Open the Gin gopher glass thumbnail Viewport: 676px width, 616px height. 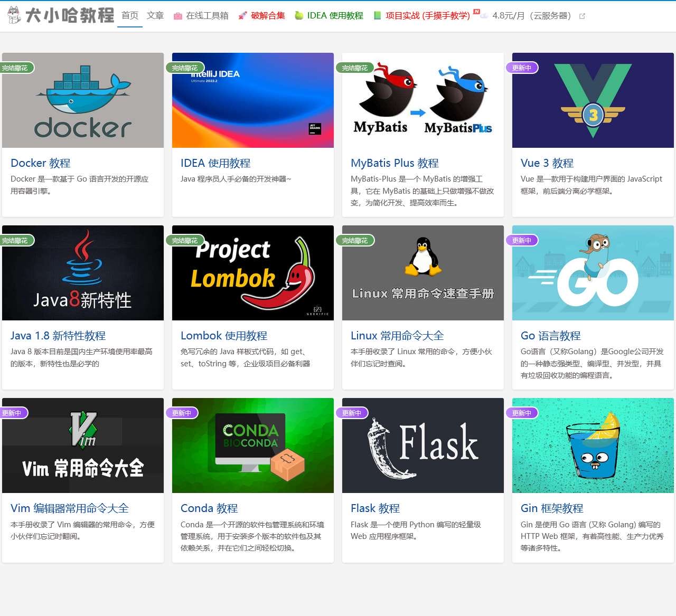coord(593,446)
